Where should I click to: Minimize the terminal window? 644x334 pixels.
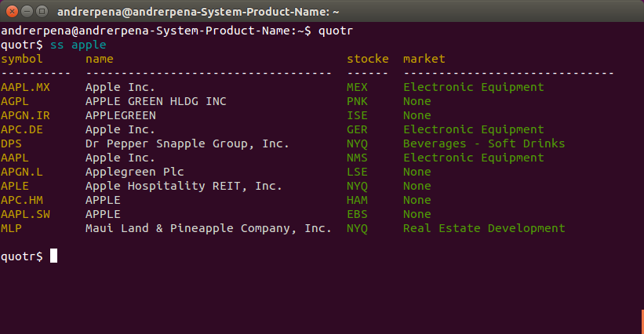tap(27, 12)
